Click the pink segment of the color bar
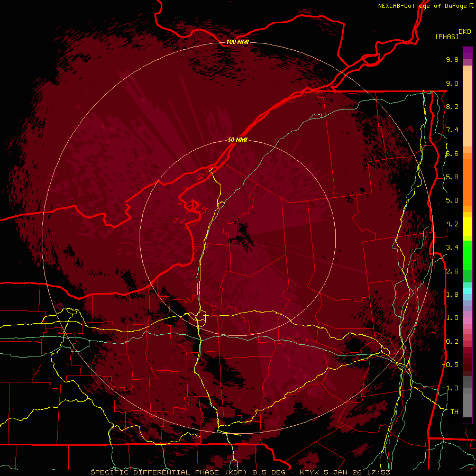Image resolution: width=476 pixels, height=476 pixels. [x=467, y=321]
